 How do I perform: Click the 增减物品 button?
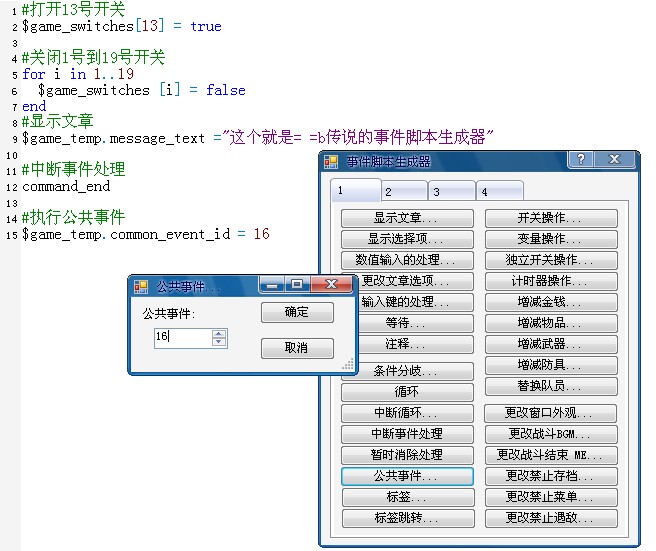coord(551,323)
